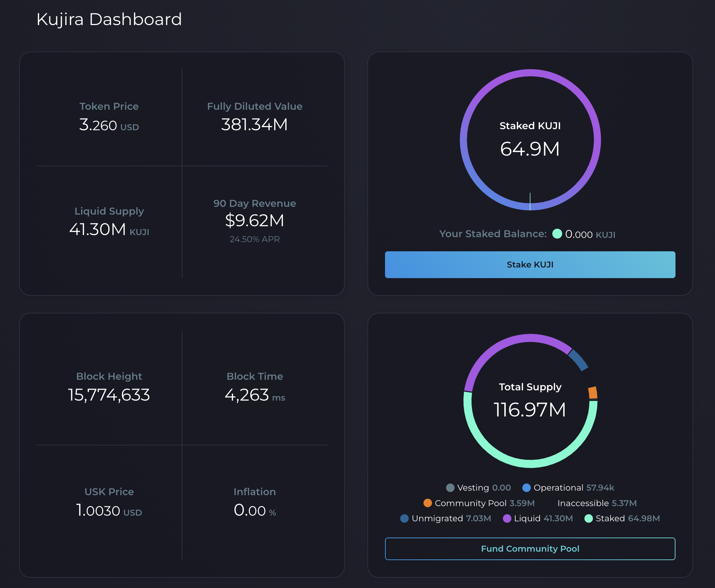Click the Inaccessible 5.37M legend entry

pos(597,503)
